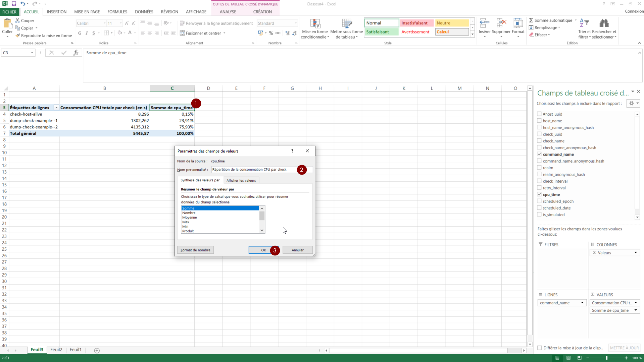This screenshot has width=644, height=362.
Task: Expand the Somme de cpu_time values dropdown
Action: tap(636, 310)
